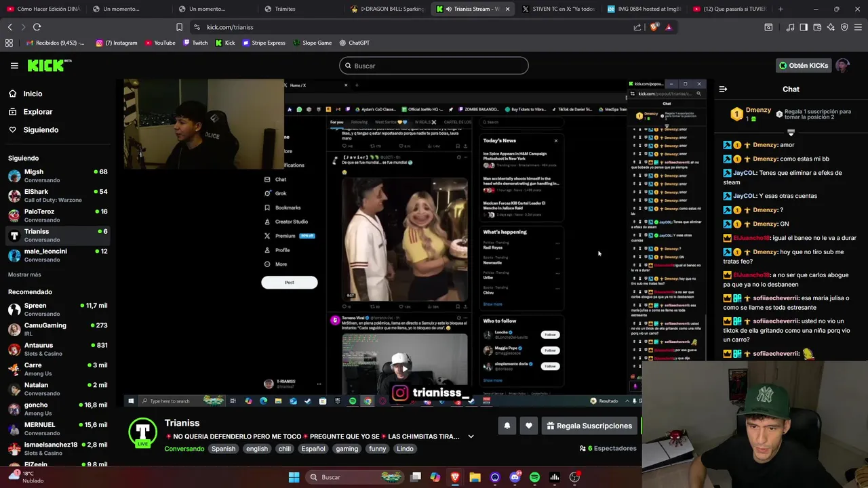
Task: Open the user profile avatar menu
Action: coord(842,66)
